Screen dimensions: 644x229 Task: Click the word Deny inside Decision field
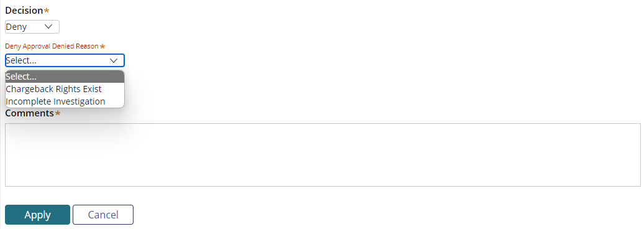point(16,27)
